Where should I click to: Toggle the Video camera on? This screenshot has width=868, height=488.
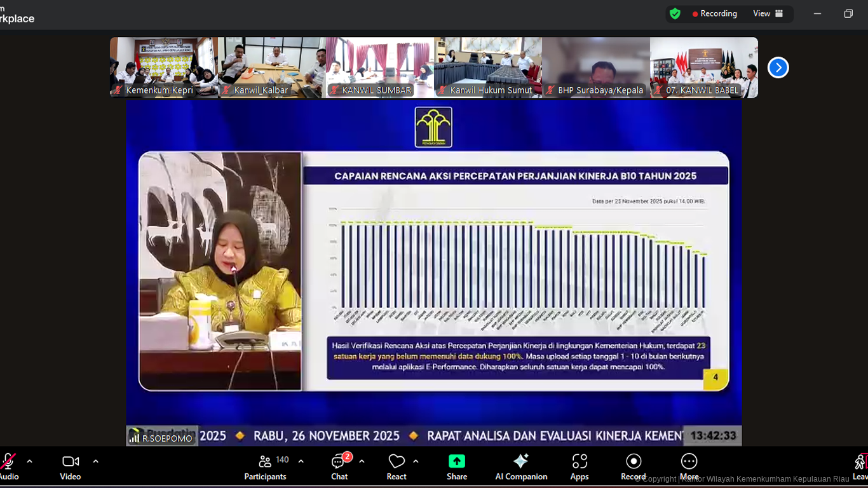click(71, 462)
